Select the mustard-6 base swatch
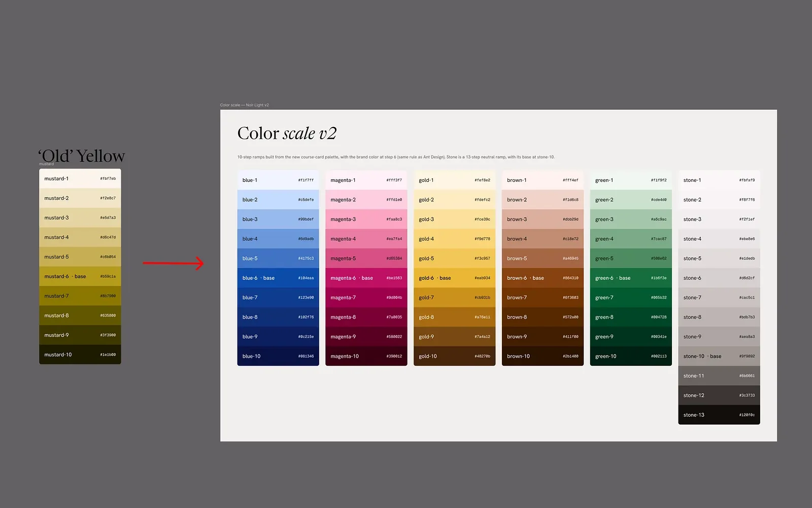Image resolution: width=812 pixels, height=508 pixels. pyautogui.click(x=80, y=276)
